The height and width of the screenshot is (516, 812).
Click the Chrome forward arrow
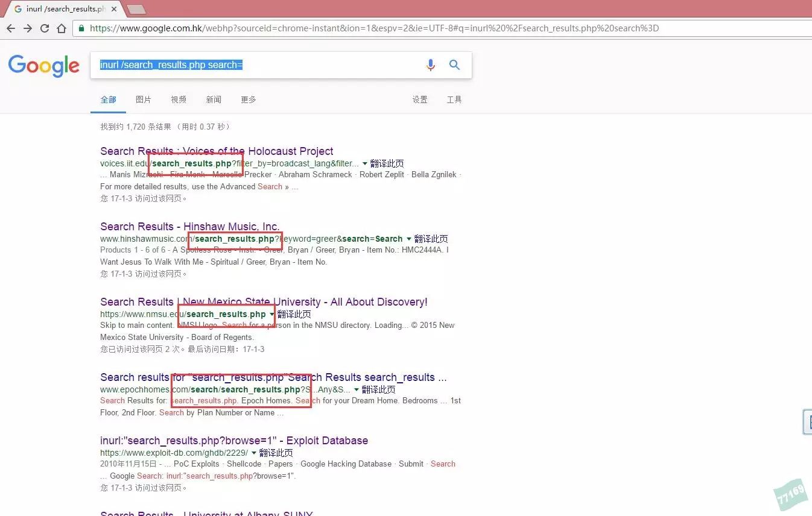pyautogui.click(x=28, y=28)
